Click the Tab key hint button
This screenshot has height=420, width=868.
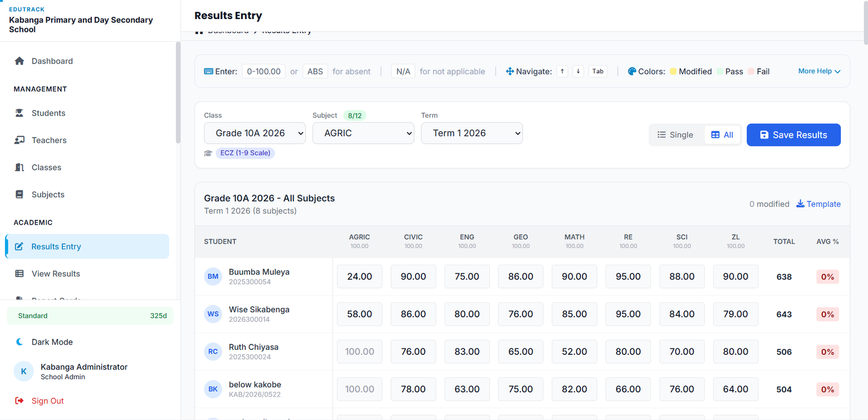[x=598, y=71]
